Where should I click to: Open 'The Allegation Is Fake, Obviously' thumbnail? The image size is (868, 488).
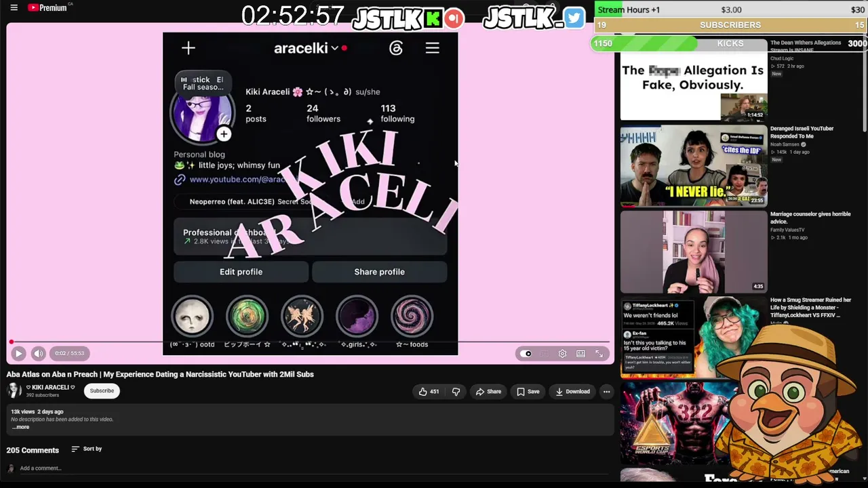click(694, 80)
